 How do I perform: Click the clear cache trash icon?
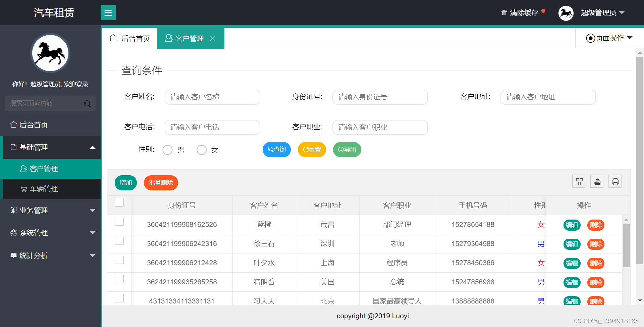[504, 12]
